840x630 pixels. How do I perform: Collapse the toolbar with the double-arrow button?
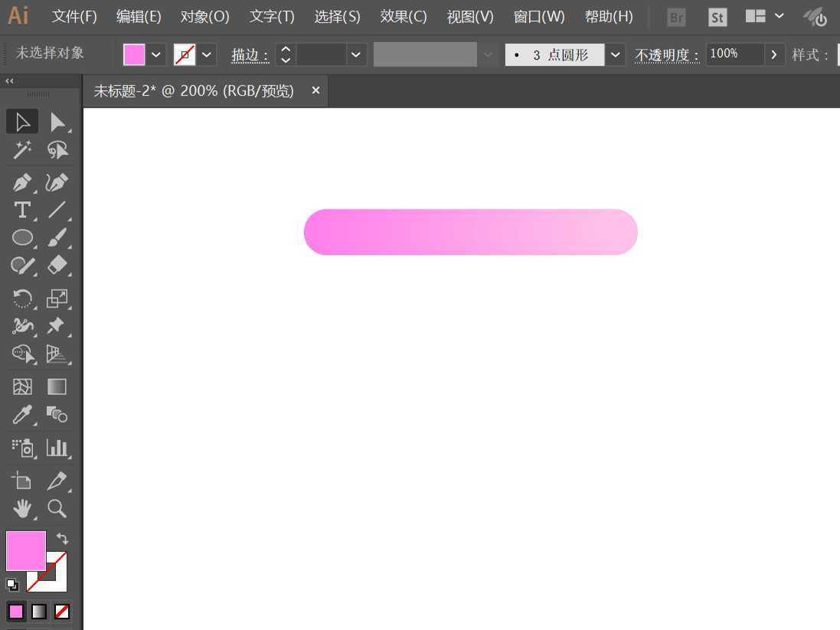9,80
